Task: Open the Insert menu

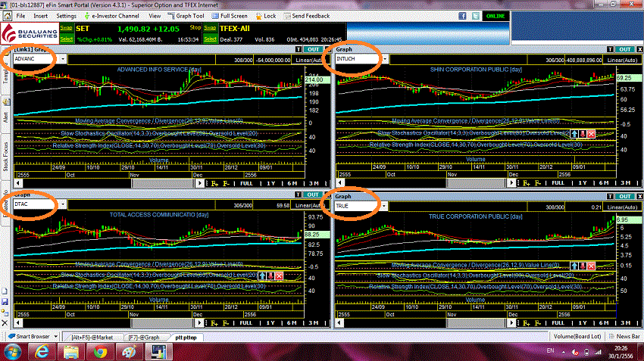Action: click(x=40, y=16)
